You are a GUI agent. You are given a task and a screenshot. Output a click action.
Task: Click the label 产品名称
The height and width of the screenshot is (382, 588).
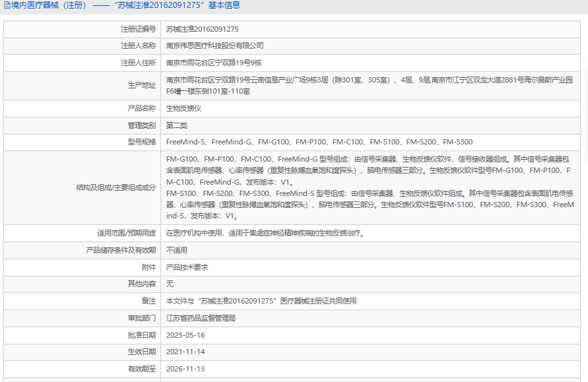[141, 108]
